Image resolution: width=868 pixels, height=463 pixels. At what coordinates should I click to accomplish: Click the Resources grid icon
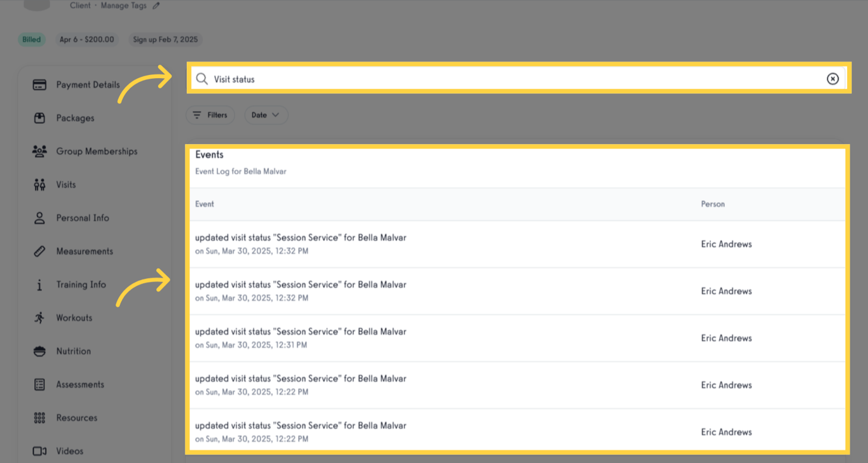tap(39, 417)
